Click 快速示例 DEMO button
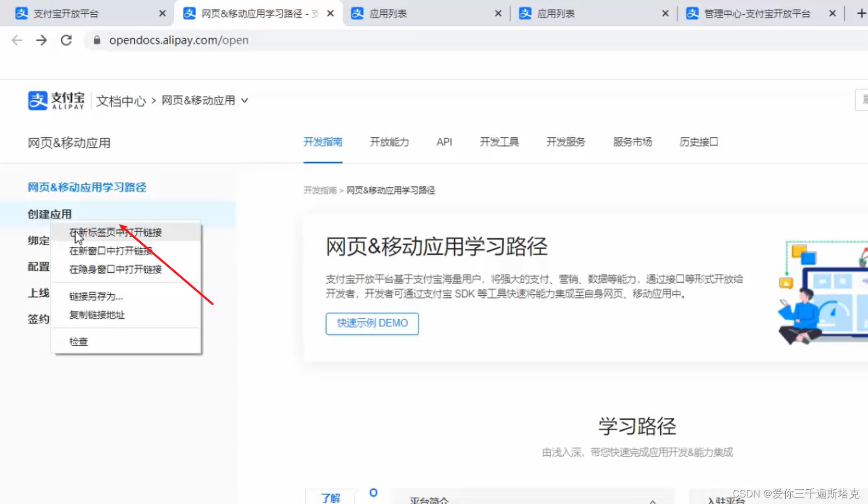Screen dimensions: 868x504 click(372, 323)
